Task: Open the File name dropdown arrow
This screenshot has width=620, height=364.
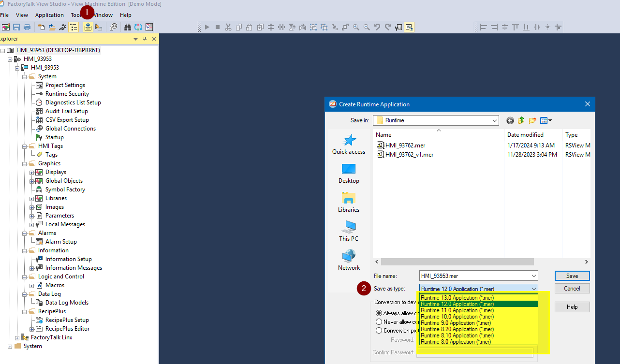Action: tap(533, 276)
